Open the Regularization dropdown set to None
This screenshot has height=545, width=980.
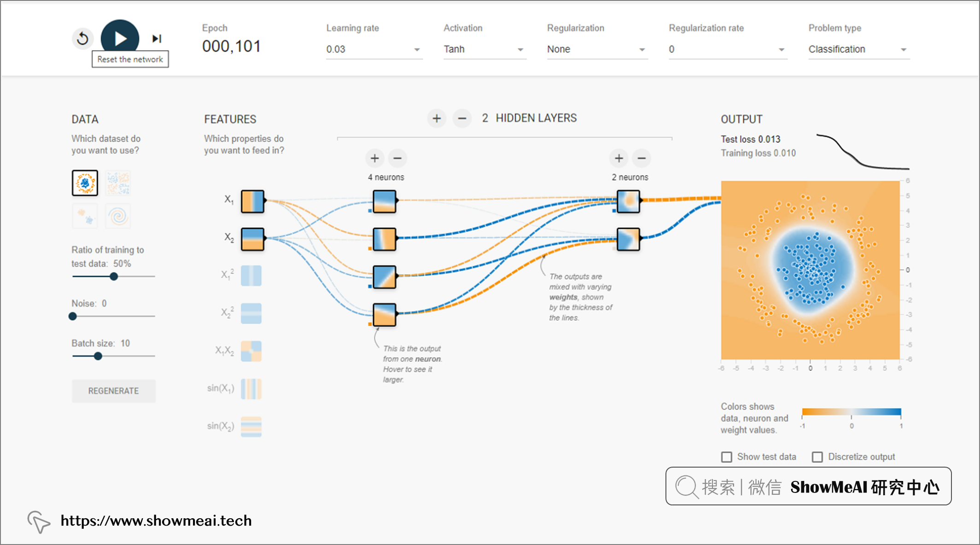[x=597, y=49]
